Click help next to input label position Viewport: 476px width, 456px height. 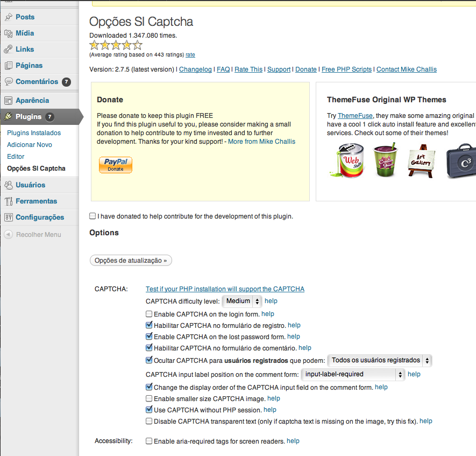tap(414, 374)
